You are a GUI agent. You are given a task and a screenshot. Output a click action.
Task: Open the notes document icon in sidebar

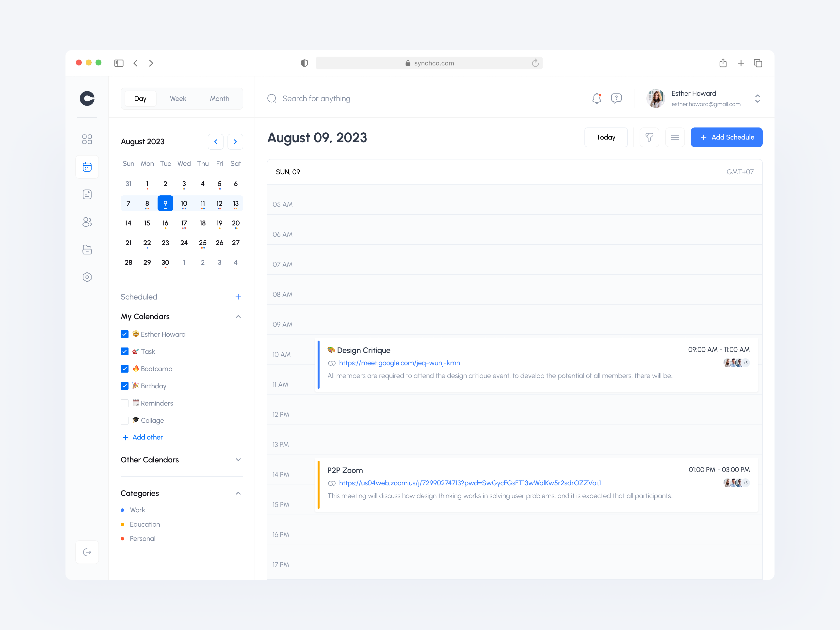click(87, 194)
